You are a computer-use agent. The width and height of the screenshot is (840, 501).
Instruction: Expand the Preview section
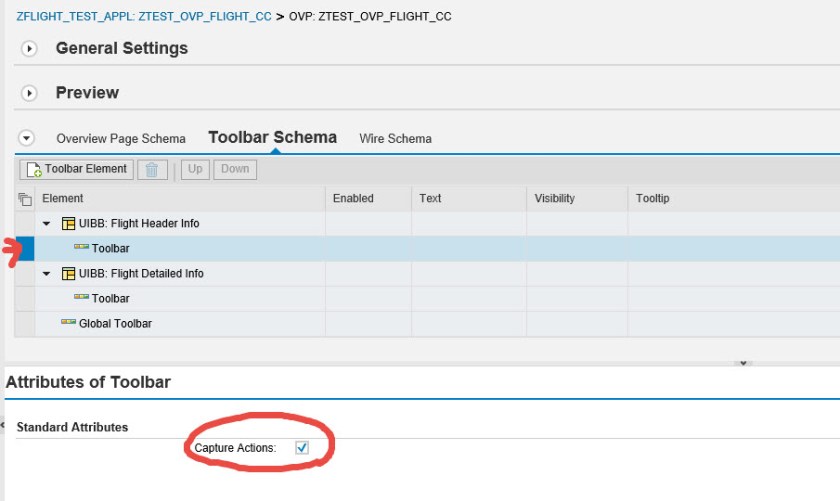[29, 93]
